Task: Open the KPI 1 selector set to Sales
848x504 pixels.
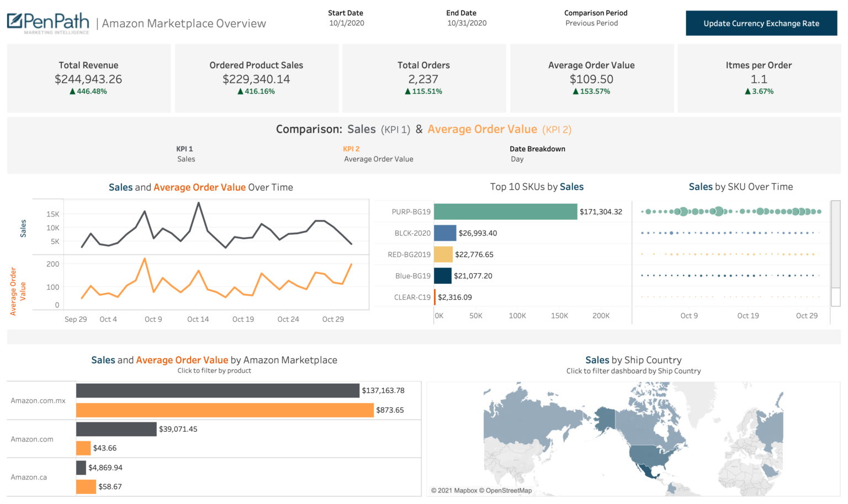Action: 186,159
